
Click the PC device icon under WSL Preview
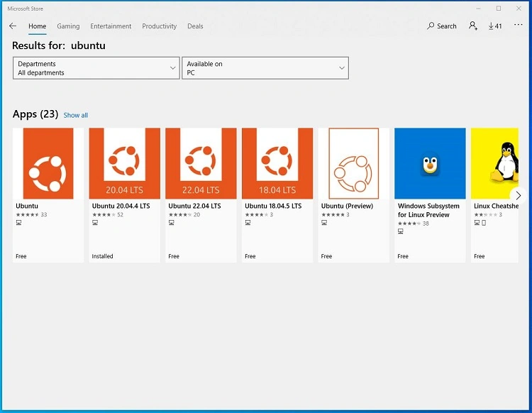tap(400, 231)
